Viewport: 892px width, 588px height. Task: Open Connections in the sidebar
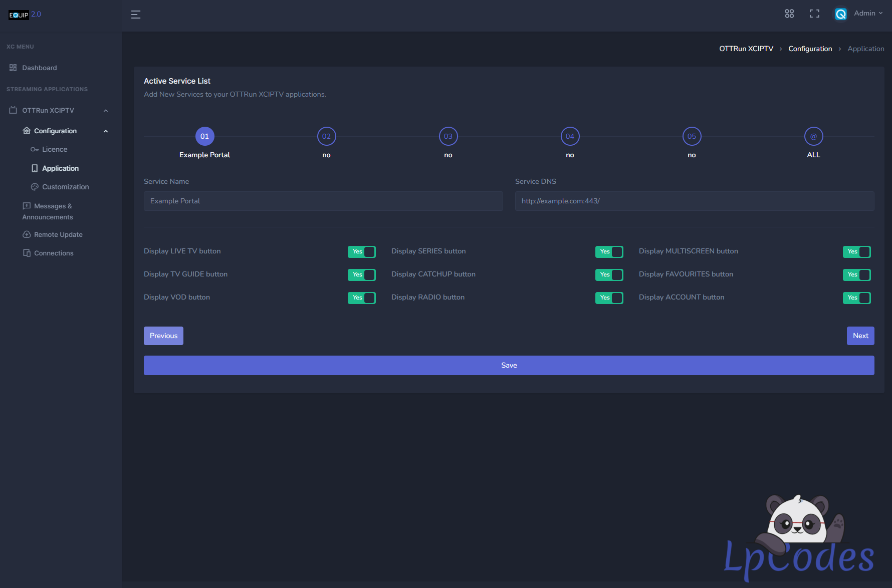[x=54, y=253]
